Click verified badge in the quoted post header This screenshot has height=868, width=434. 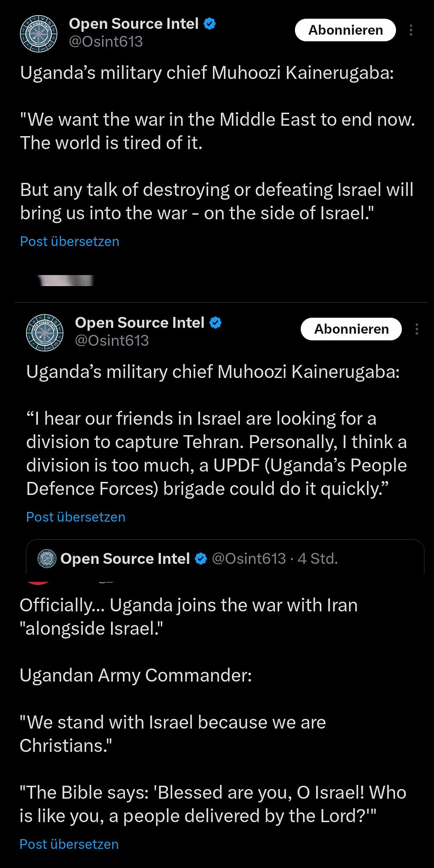[201, 559]
